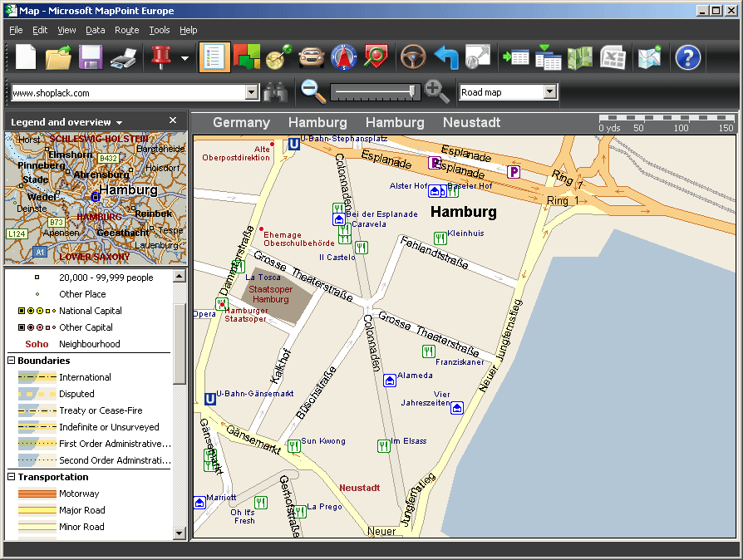Image resolution: width=743 pixels, height=560 pixels.
Task: Collapse the Transportation legend section
Action: coord(12,477)
